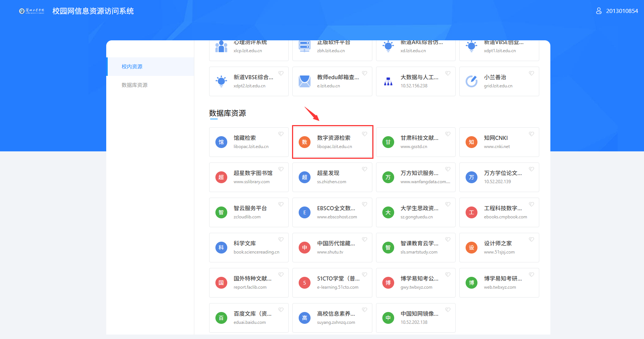
Task: Toggle favorite heart on 智云服务平台 card
Action: (281, 204)
